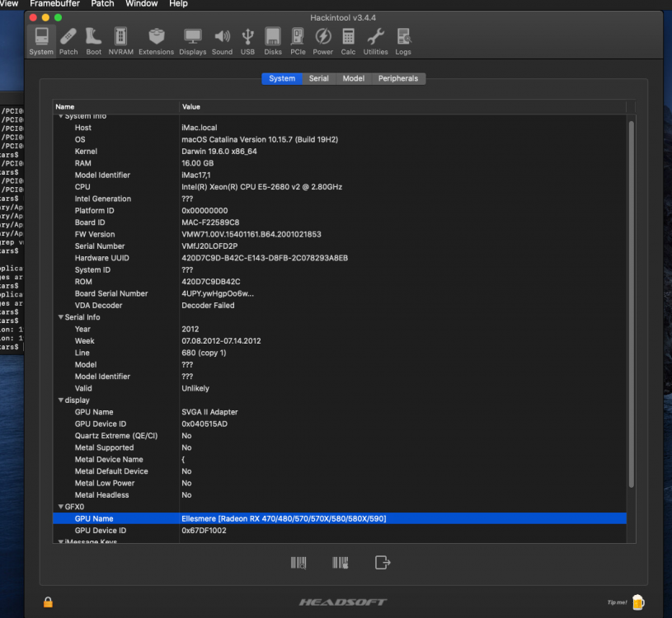The height and width of the screenshot is (618, 672).
Task: Open the Patch menu in the menu bar
Action: pyautogui.click(x=102, y=4)
